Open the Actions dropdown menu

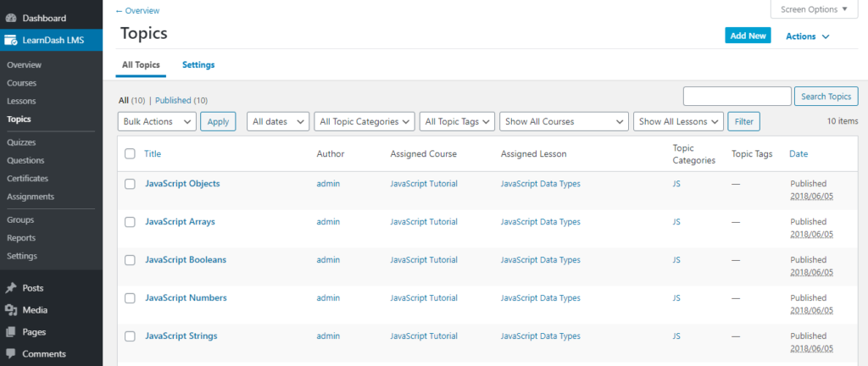tap(807, 36)
